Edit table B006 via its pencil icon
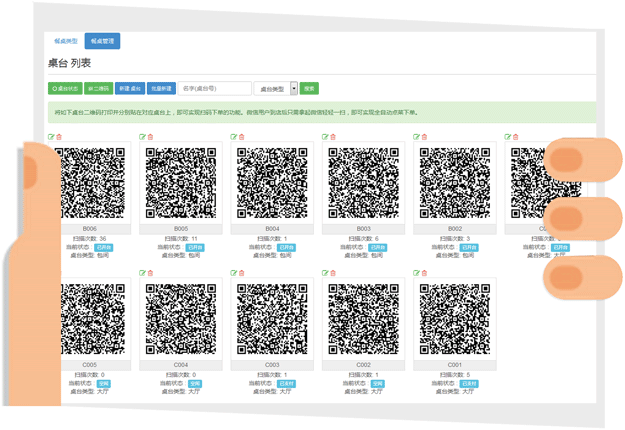This screenshot has width=625, height=430. point(51,137)
